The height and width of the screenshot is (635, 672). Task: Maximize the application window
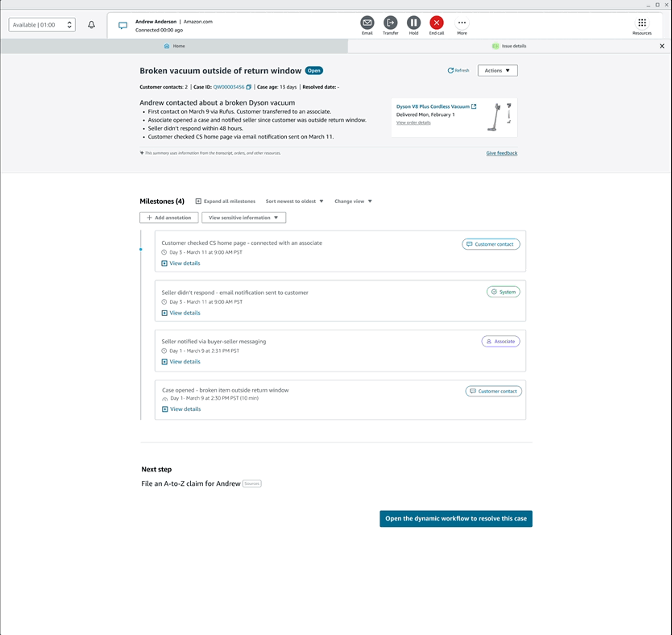coord(657,5)
